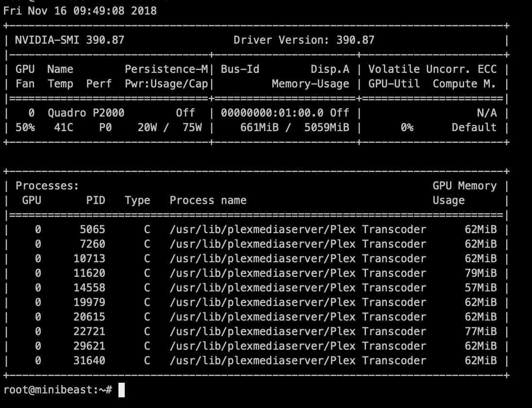
Task: Click the 661MiB / 5059MiB memory usage
Action: [x=295, y=127]
